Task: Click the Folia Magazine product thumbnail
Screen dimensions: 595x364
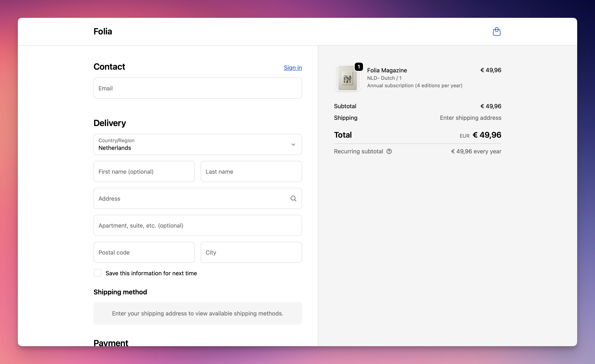Action: click(347, 78)
